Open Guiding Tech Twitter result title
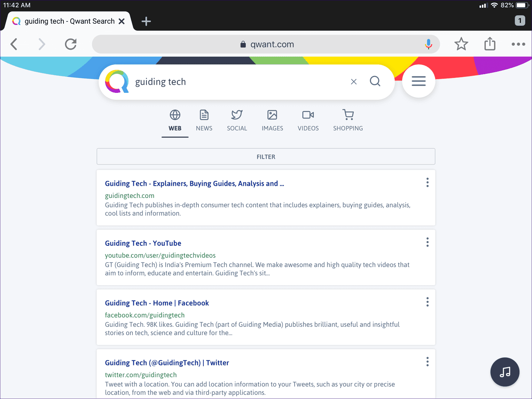Screen dimensions: 532x399 [x=167, y=363]
